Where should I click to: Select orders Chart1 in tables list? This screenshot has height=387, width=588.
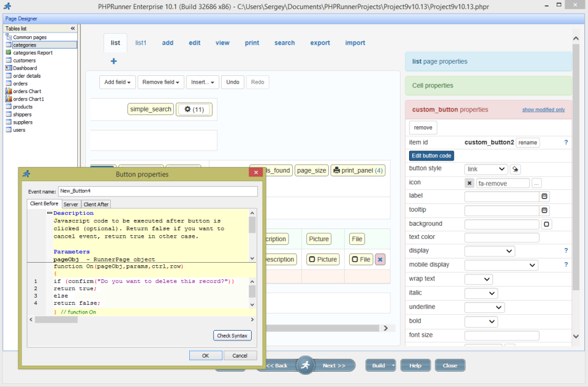point(29,99)
